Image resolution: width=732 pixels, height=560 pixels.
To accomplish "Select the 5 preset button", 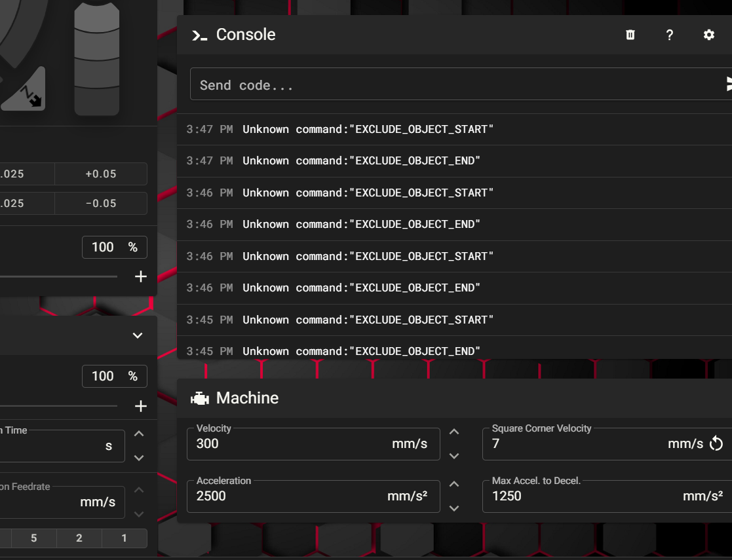I will (33, 538).
